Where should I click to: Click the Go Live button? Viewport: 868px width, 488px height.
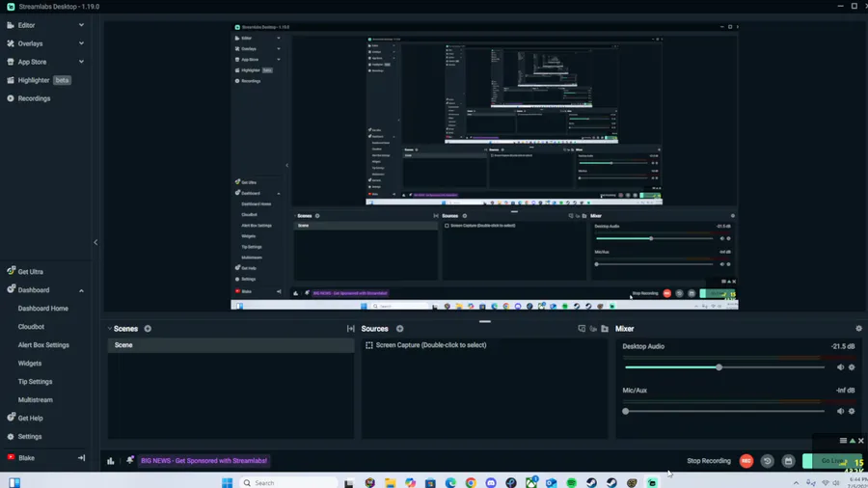pos(832,461)
